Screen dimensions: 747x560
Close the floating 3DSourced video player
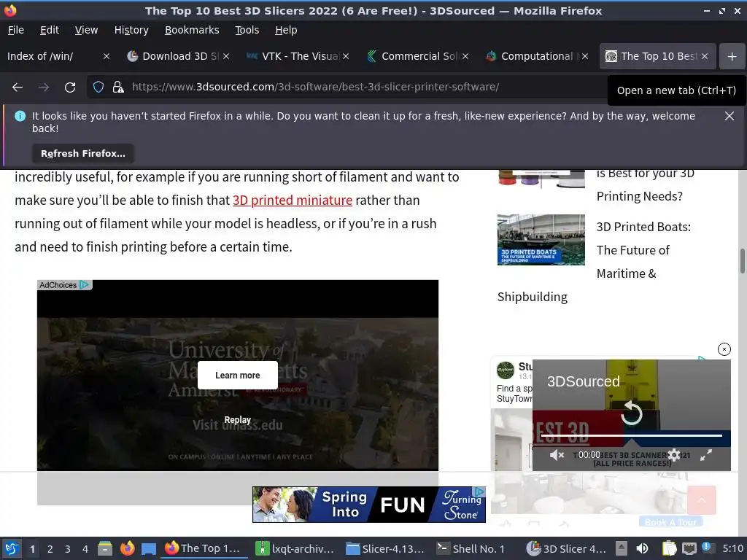tap(724, 349)
